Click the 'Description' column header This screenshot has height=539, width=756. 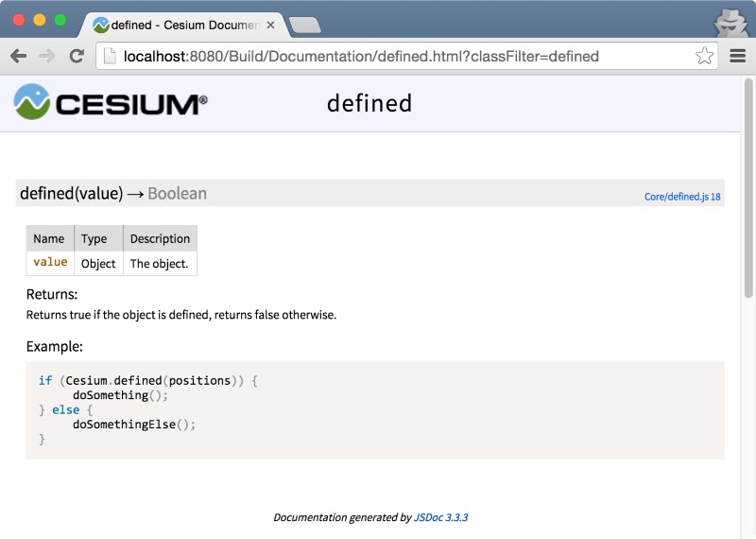(160, 239)
